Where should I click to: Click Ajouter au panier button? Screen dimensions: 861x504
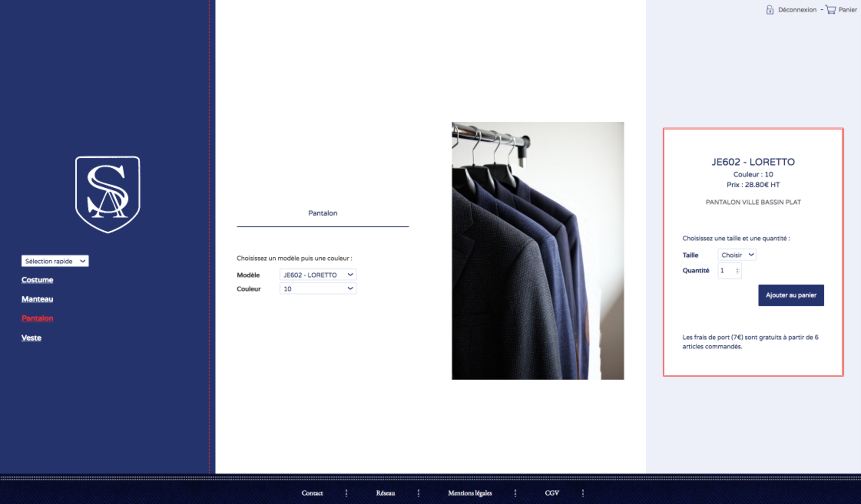tap(791, 295)
